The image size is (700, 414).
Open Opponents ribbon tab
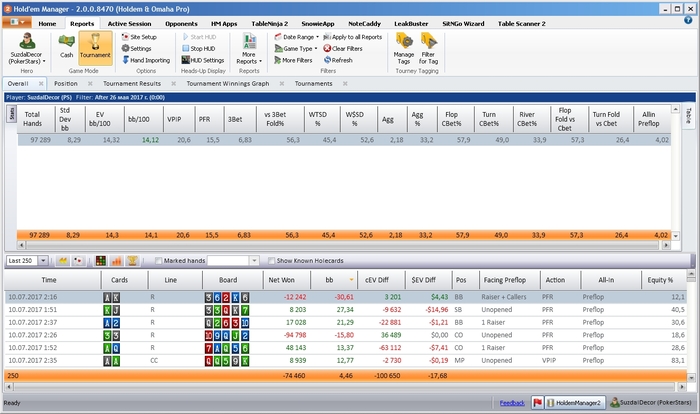pos(181,24)
